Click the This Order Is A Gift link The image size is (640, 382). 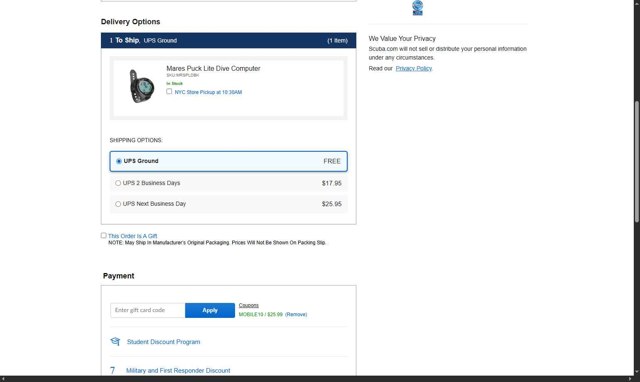133,236
